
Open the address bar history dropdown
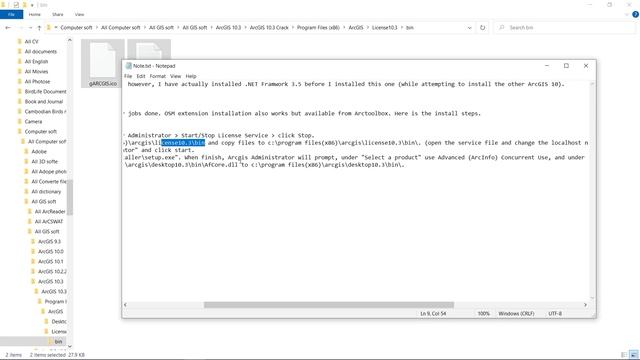pyautogui.click(x=469, y=28)
